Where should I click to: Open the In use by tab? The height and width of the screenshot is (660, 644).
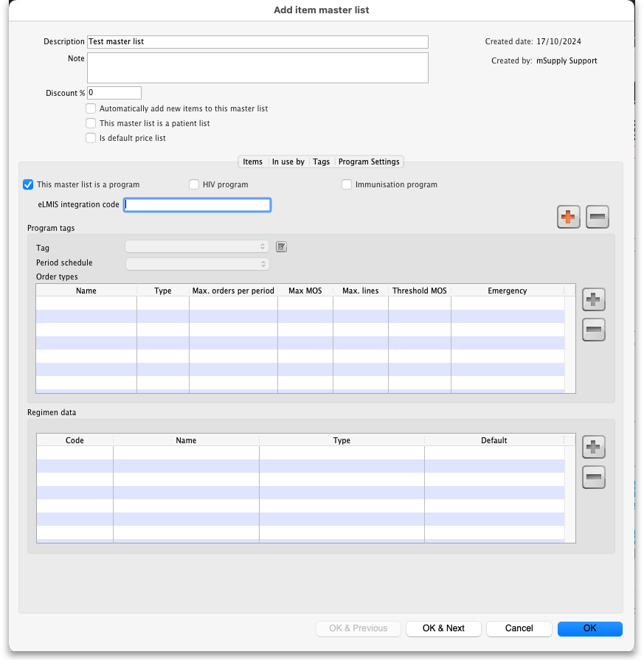(288, 161)
